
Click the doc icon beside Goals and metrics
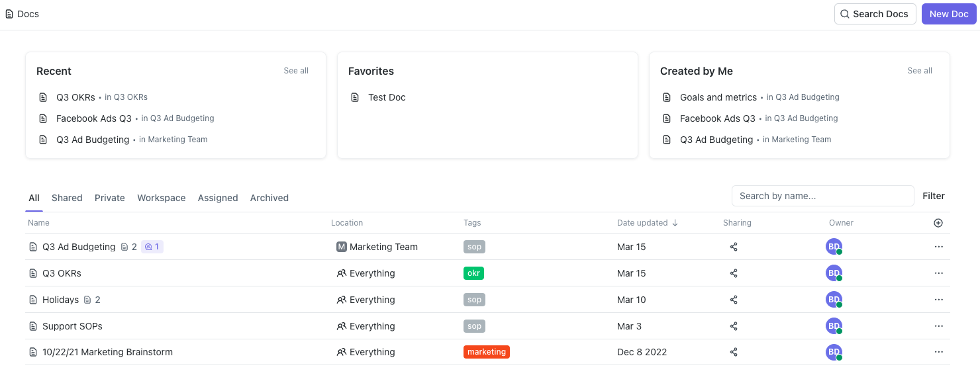pos(666,97)
